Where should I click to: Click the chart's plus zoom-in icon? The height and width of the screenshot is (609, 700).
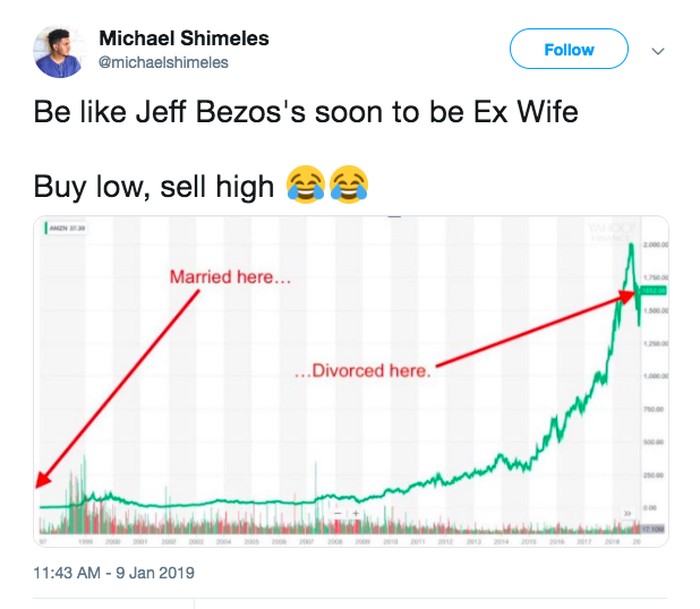coord(355,514)
